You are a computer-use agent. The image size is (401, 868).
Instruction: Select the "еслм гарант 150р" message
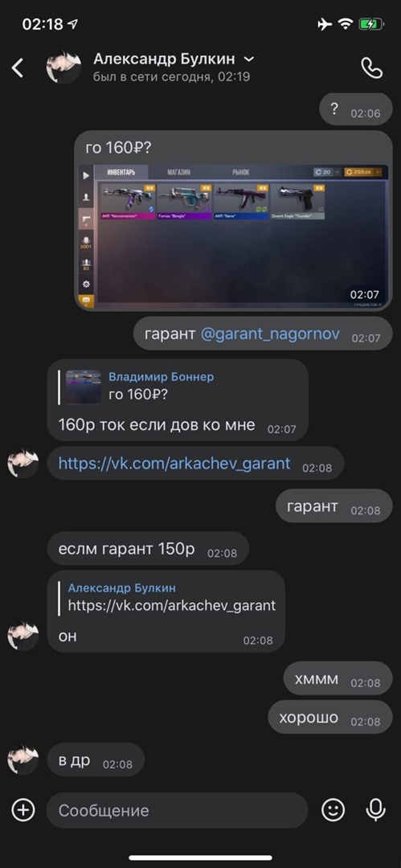[148, 549]
